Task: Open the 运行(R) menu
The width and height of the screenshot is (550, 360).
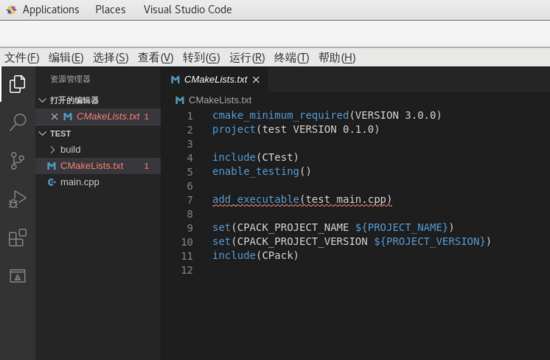Action: coord(247,58)
